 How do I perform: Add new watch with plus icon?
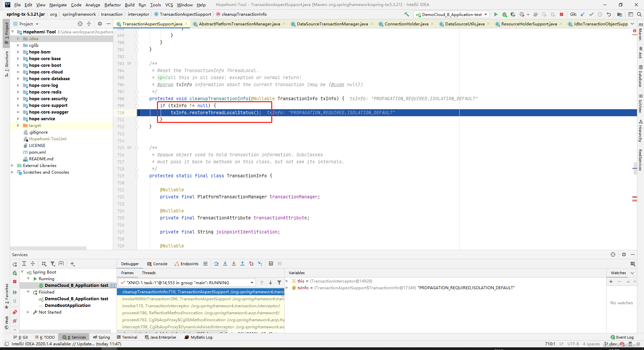click(x=611, y=282)
